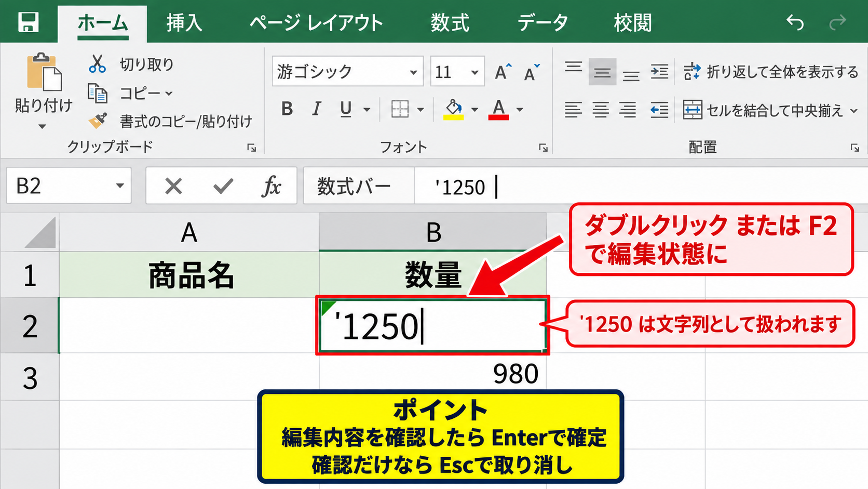
Task: Open the Name Box dropdown next to B2
Action: tap(120, 186)
